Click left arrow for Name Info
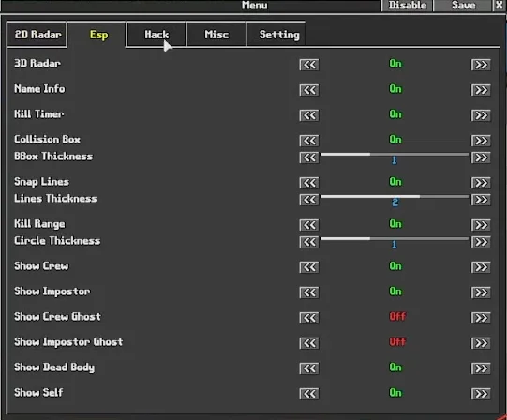Viewport: 507px width, 420px height. pyautogui.click(x=309, y=90)
